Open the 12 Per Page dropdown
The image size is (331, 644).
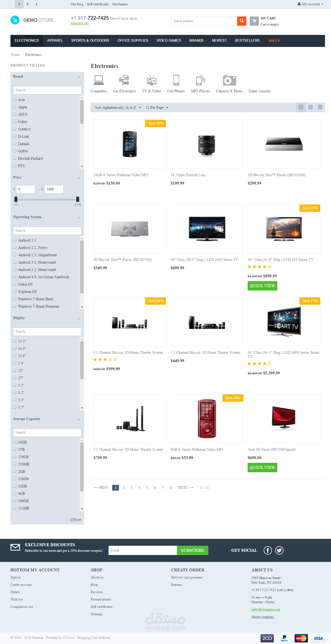pyautogui.click(x=157, y=108)
